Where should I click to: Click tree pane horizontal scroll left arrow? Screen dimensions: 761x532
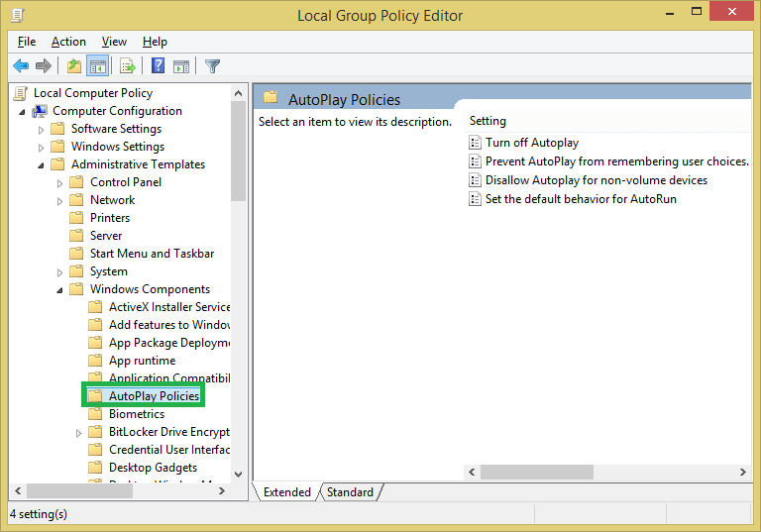point(18,490)
